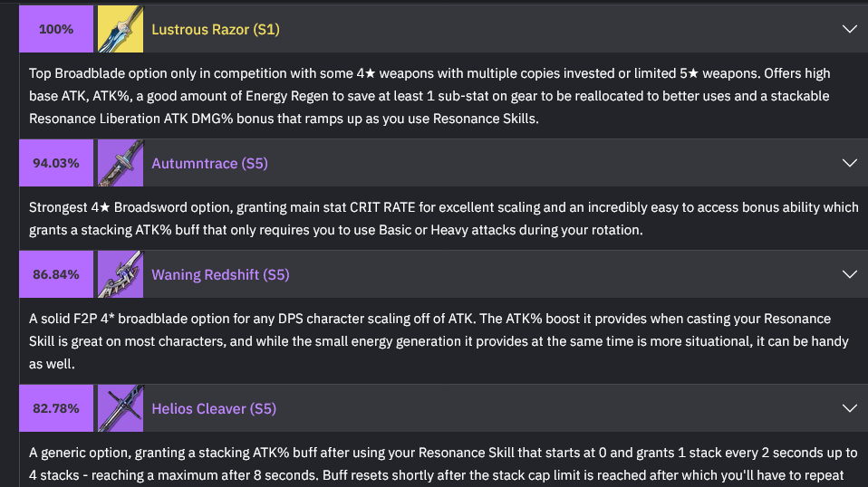Click the solid F2P broadblade description paragraph
868x487 pixels.
pos(439,341)
